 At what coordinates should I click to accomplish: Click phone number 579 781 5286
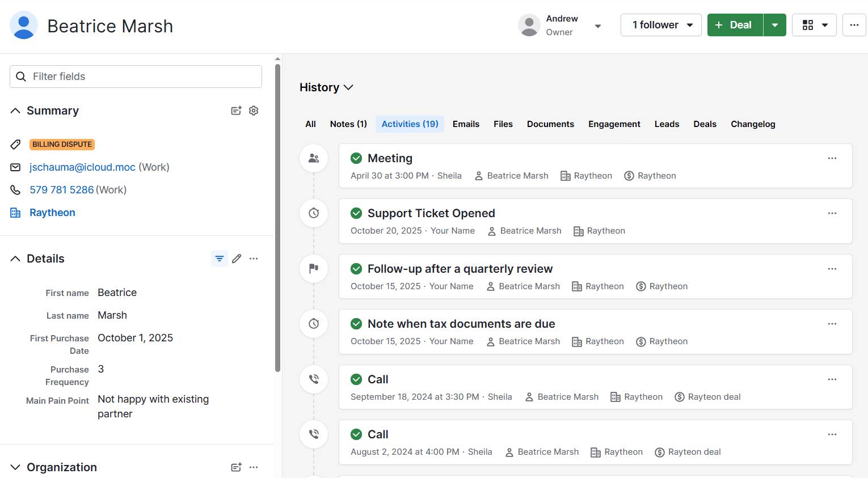(x=61, y=190)
